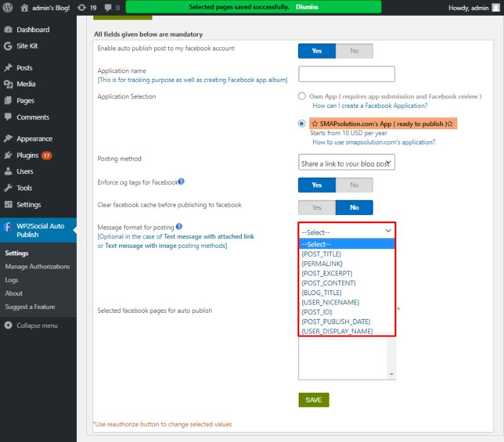This screenshot has width=504, height=442.
Task: Open the Logs submenu
Action: click(11, 280)
